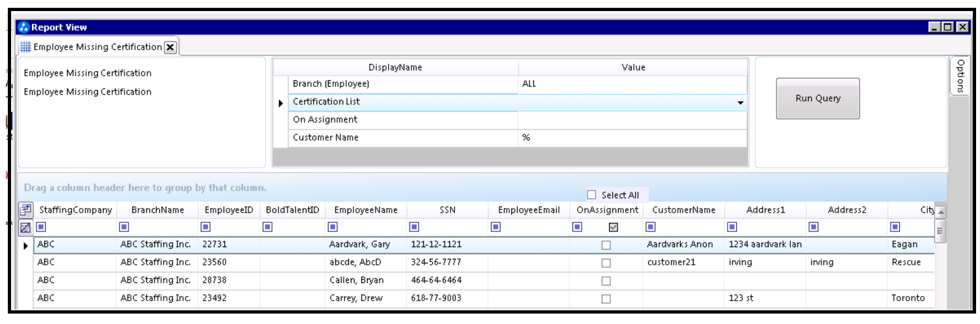Sort by Address2 column header
980x324 pixels.
[x=847, y=210]
